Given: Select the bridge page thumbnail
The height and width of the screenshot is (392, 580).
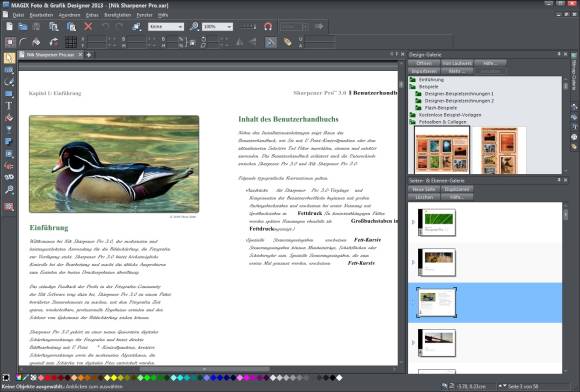Looking at the screenshot, I should pos(437,343).
